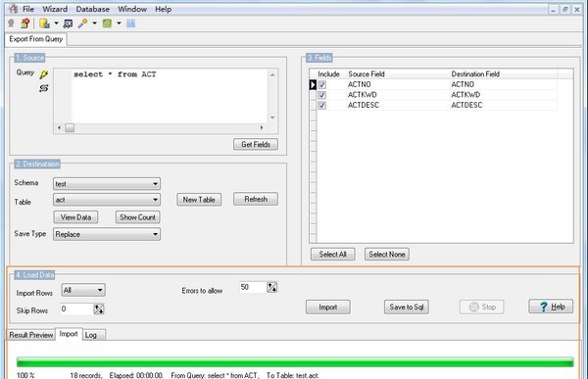Click the gray person icon in toolbar
The height and width of the screenshot is (379, 588).
coord(11,24)
